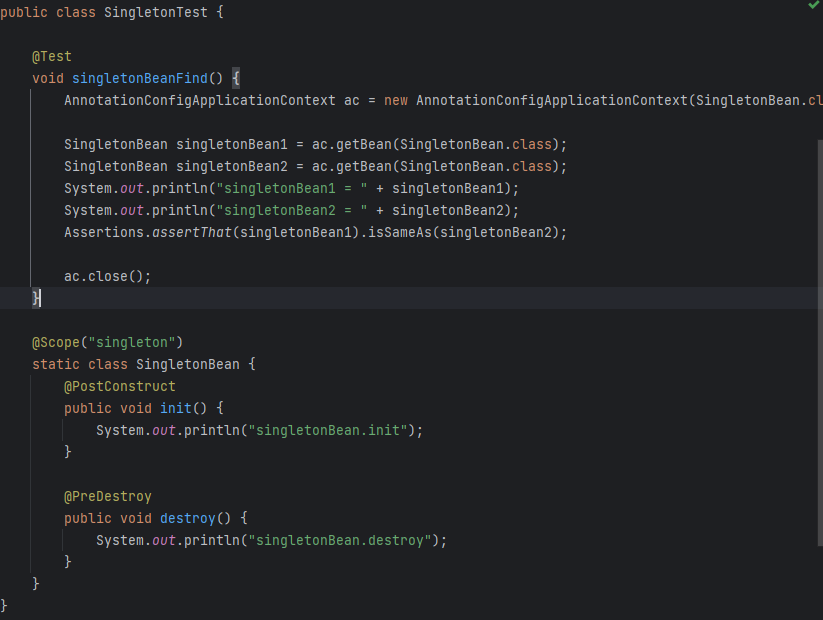This screenshot has height=620, width=823.
Task: Click the first getBean call on singletonBean1 line
Action: (364, 144)
